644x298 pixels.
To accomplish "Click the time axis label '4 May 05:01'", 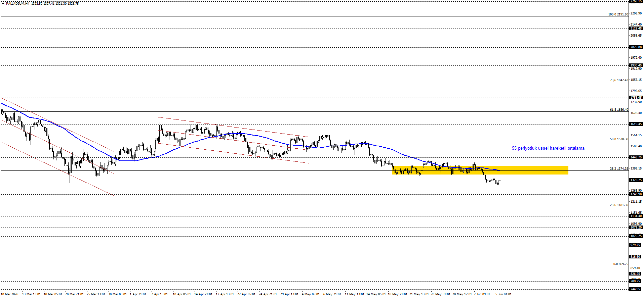I will 311,294.
